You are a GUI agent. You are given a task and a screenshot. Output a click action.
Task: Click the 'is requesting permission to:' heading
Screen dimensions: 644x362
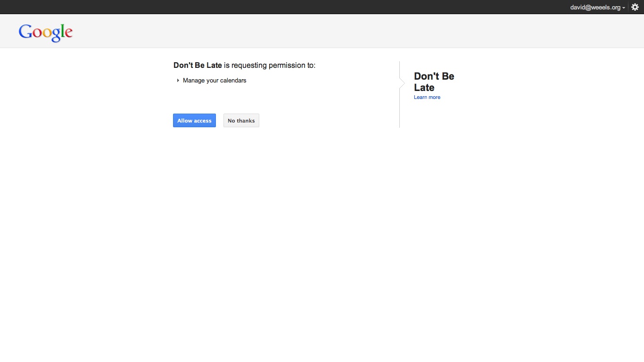pos(270,66)
